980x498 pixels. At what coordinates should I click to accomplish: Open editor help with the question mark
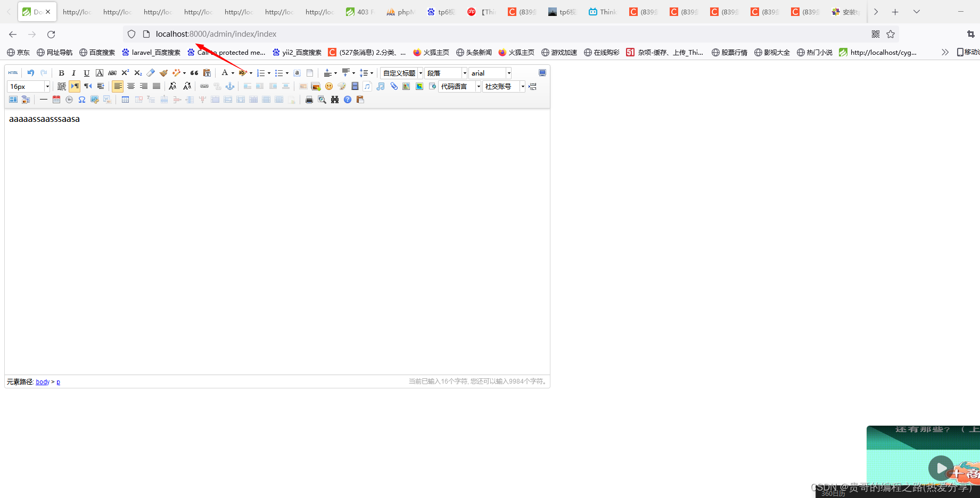[348, 99]
